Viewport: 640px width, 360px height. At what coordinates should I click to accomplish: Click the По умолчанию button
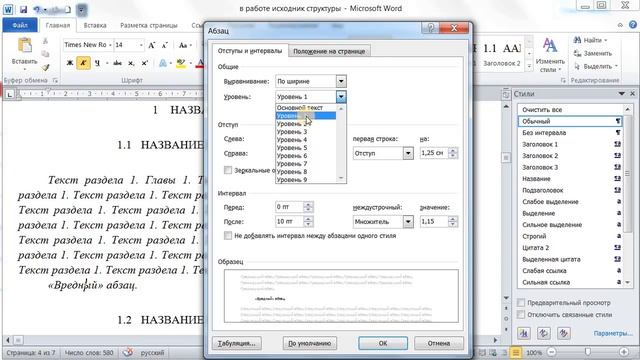pyautogui.click(x=309, y=343)
